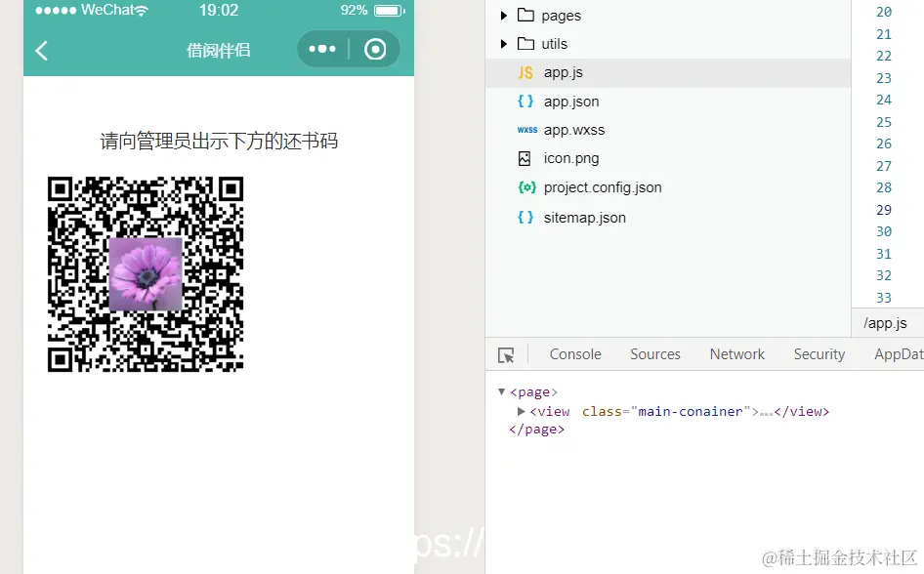Screen dimensions: 924x574
Task: Click line number 30 in the editor gutter
Action: 883,231
